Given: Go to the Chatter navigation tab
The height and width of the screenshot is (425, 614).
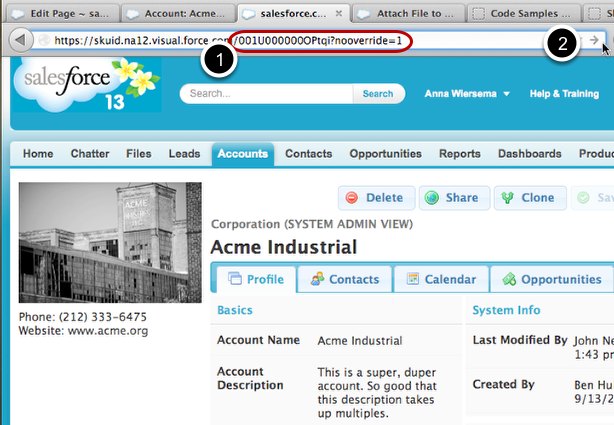Looking at the screenshot, I should click(90, 154).
